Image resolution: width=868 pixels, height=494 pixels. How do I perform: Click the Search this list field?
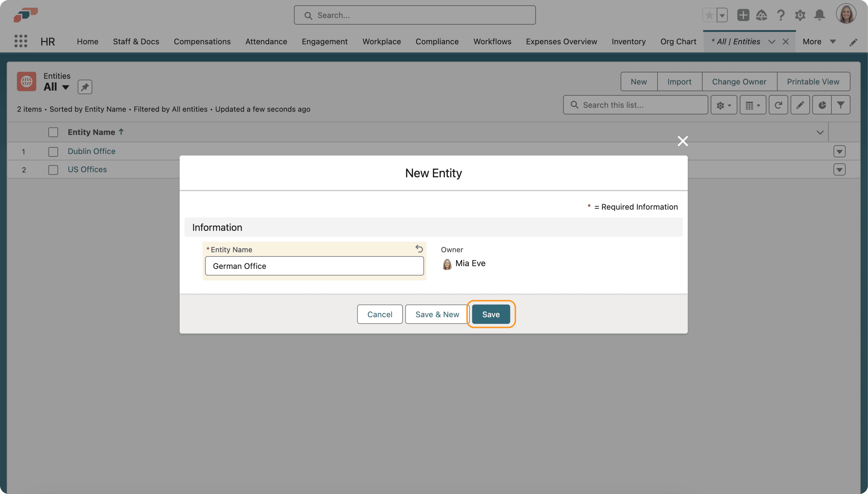(635, 105)
